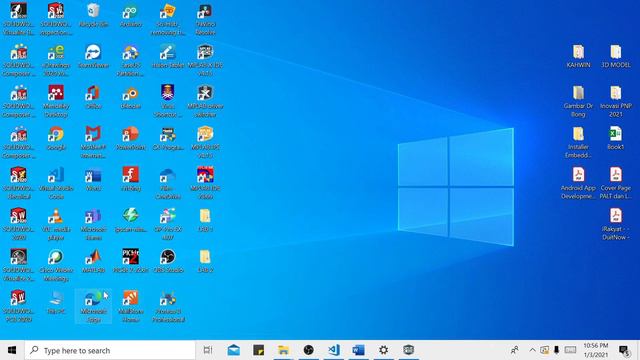Open the Mail app from the taskbar
640x360 pixels.
pos(234,350)
